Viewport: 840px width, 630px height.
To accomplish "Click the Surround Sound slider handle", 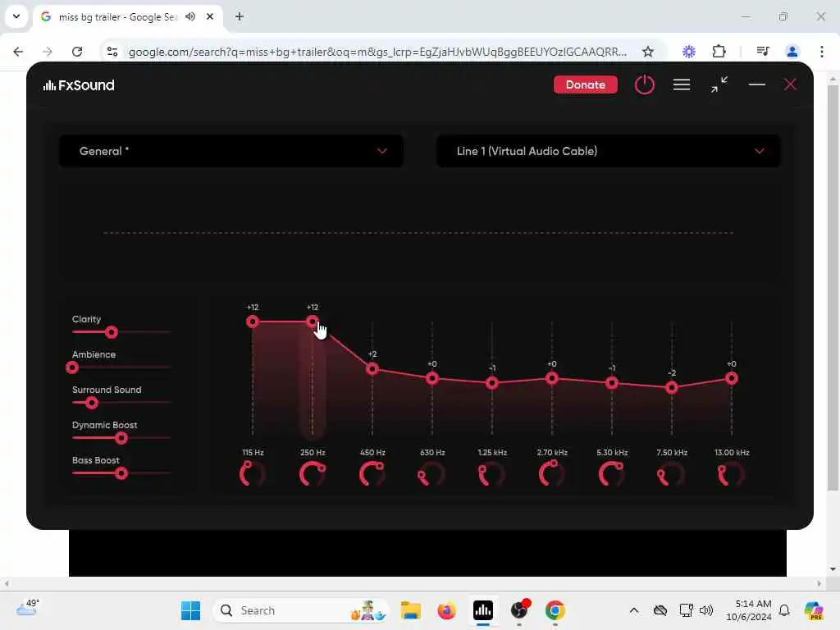I will [x=92, y=403].
